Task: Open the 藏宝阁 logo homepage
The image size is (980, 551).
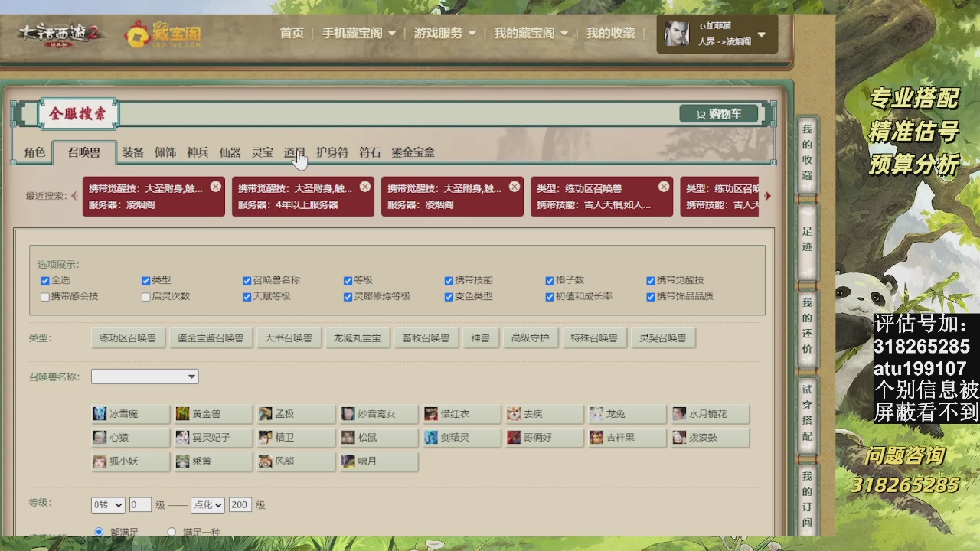Action: pyautogui.click(x=164, y=34)
